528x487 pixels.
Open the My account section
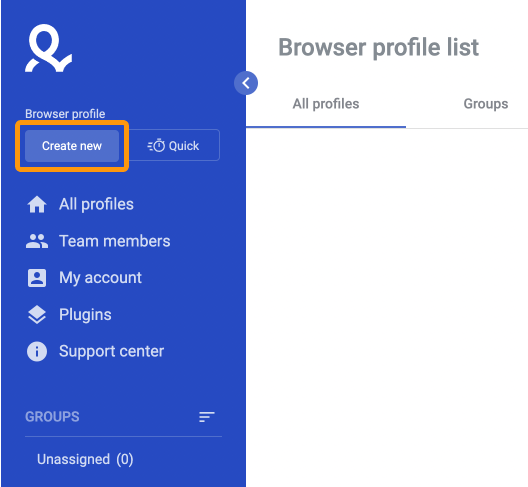(x=100, y=278)
